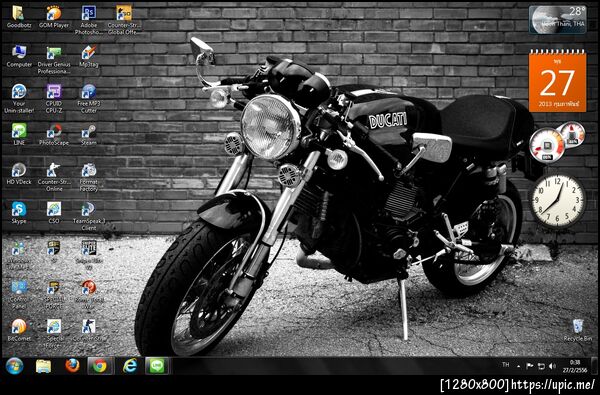Open the volume speaker tray icon

(552, 366)
